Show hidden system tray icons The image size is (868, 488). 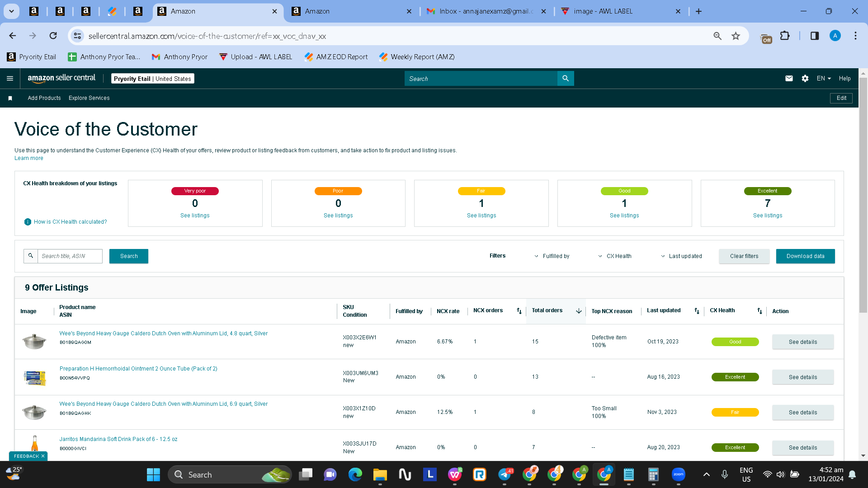(x=707, y=474)
